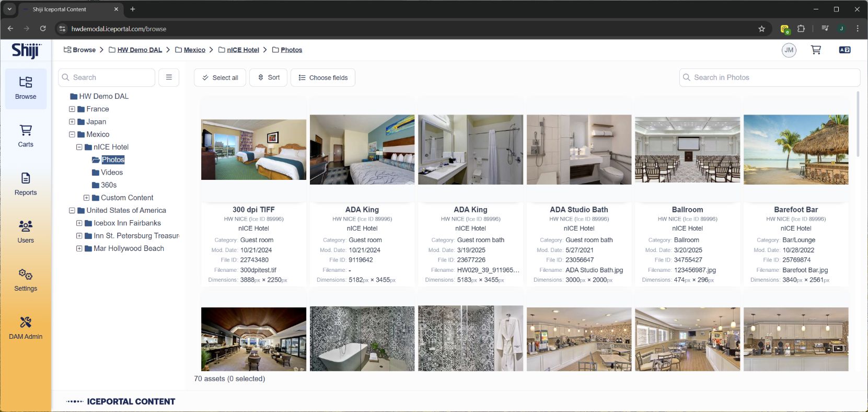The image size is (868, 412).
Task: Reload the page
Action: point(43,29)
